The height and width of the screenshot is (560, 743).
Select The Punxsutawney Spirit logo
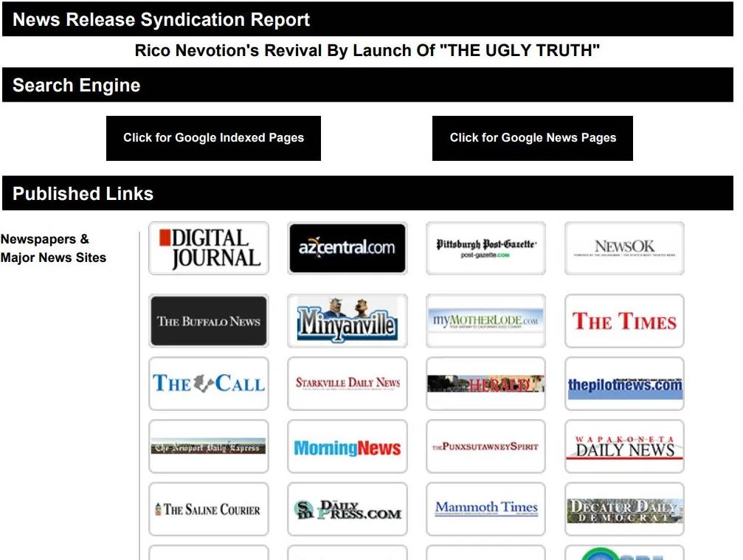click(x=485, y=446)
